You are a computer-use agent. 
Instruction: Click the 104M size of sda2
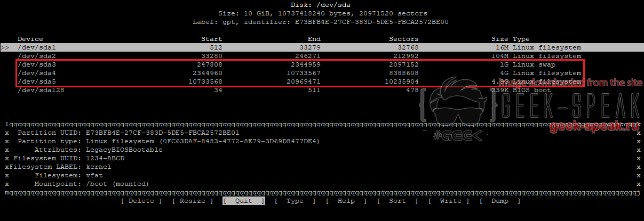point(500,56)
